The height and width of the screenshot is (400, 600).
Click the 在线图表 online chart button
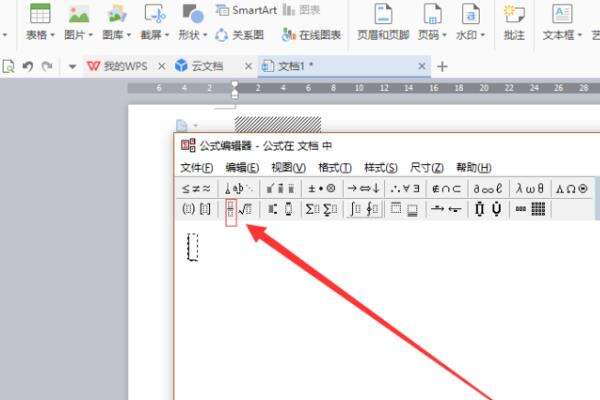click(311, 35)
